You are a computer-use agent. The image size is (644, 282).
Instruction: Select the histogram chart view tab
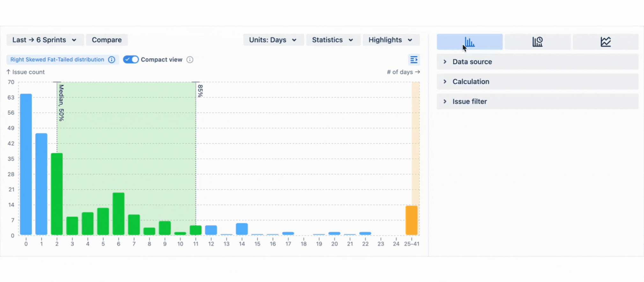[470, 42]
